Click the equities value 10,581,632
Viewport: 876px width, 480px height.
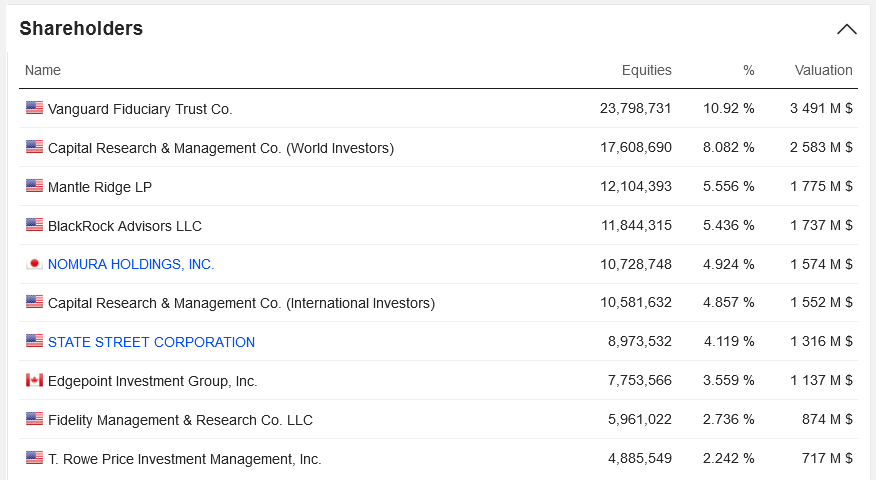tap(636, 302)
